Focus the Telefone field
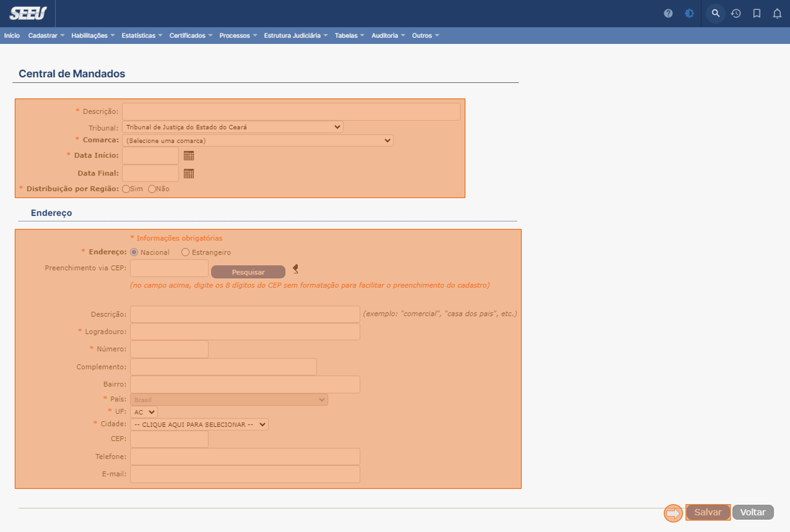The image size is (790, 532). pyautogui.click(x=245, y=457)
